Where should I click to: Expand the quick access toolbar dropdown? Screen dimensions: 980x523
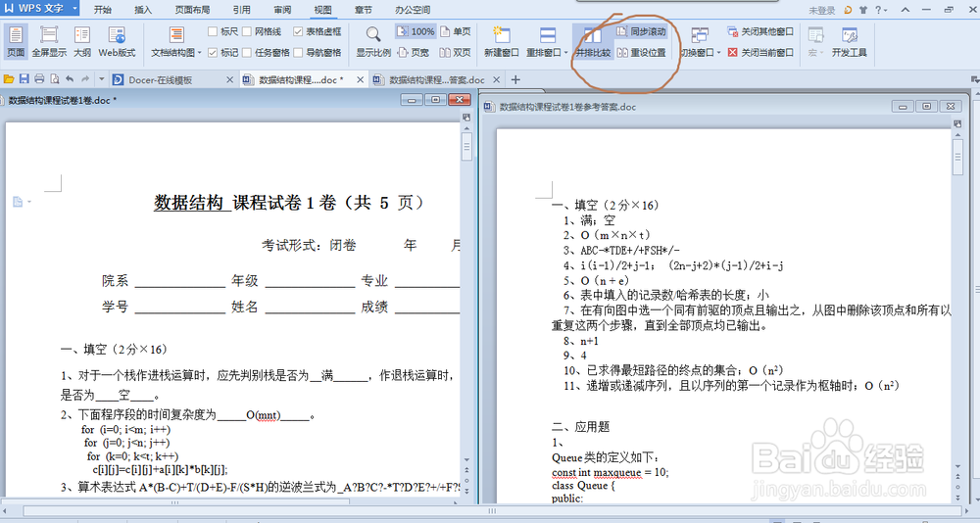point(101,79)
